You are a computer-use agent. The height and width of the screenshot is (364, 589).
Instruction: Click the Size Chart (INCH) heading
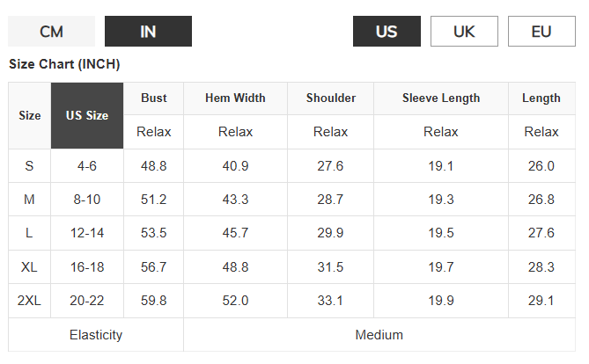pos(64,64)
